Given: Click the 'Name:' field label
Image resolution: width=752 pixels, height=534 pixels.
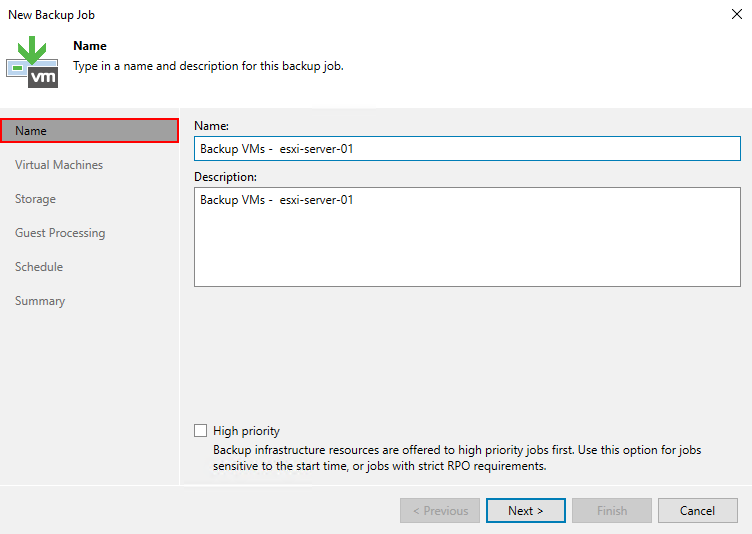Looking at the screenshot, I should (x=212, y=126).
